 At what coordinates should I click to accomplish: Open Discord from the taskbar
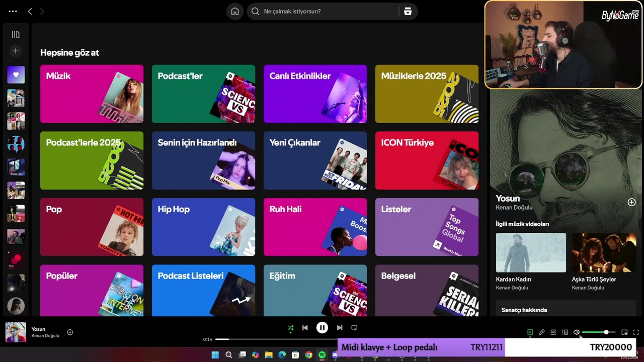[335, 355]
